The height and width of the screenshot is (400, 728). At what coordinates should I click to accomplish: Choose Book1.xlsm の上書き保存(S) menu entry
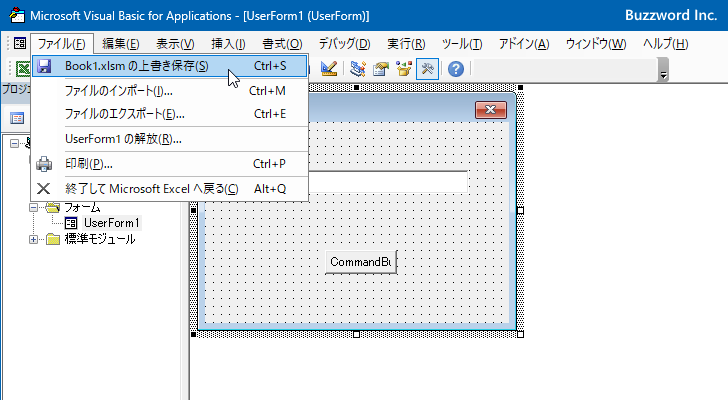(170, 66)
